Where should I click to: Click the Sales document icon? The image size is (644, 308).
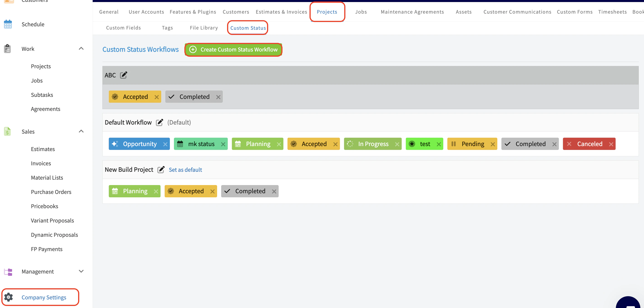tap(7, 131)
